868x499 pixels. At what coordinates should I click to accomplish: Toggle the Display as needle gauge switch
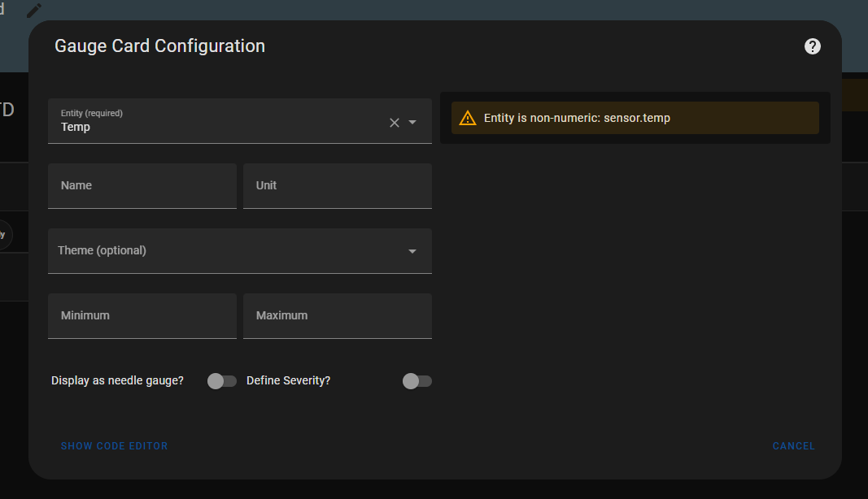coord(222,381)
